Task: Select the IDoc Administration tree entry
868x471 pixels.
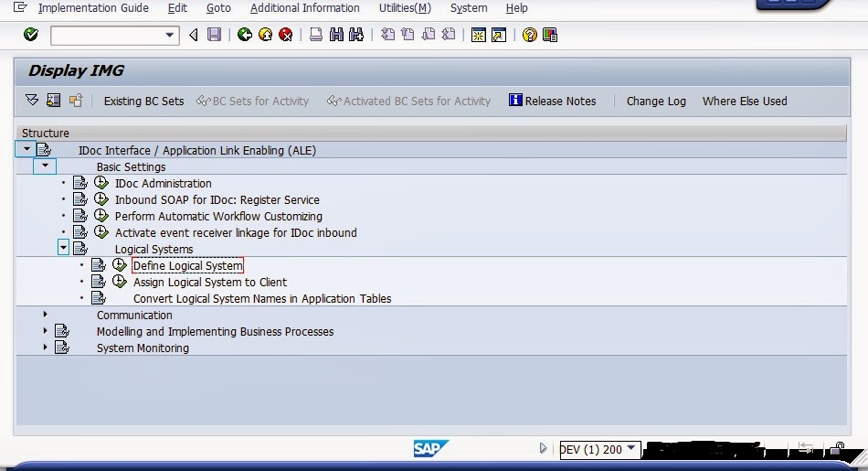Action: (163, 184)
